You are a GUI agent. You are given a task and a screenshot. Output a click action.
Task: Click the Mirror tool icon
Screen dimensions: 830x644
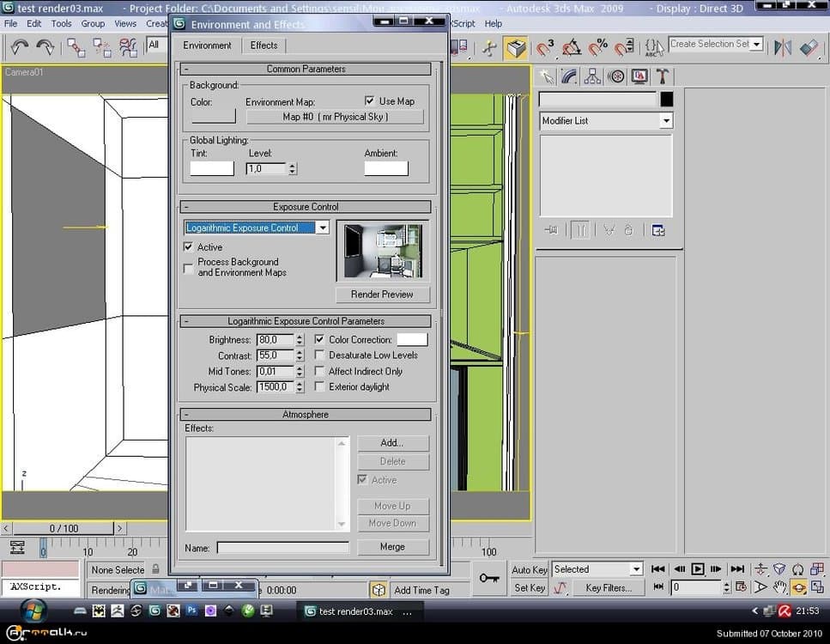click(783, 47)
